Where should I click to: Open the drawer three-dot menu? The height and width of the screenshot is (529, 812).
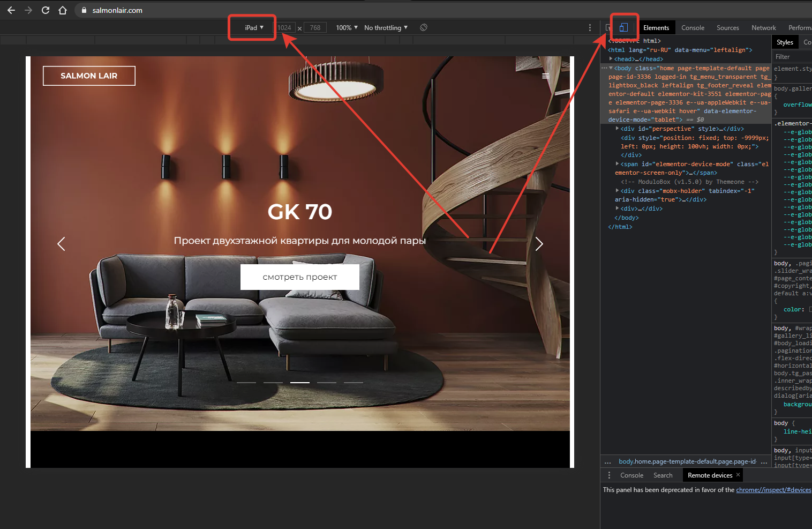(x=609, y=475)
